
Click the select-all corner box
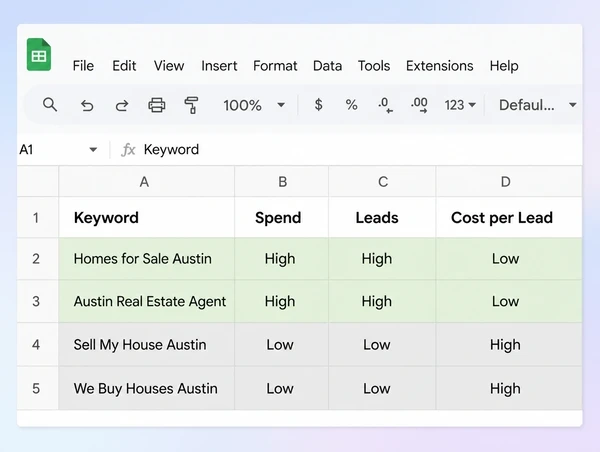tap(38, 181)
